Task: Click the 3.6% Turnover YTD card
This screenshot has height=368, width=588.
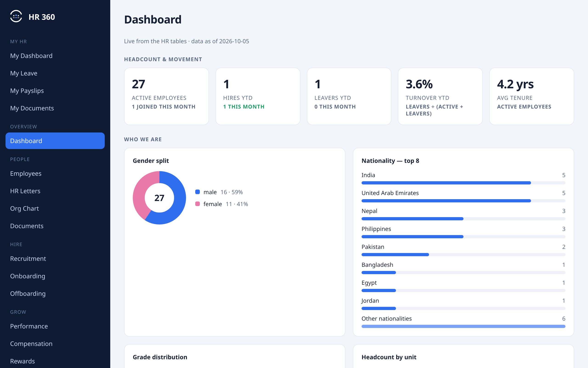Action: click(x=440, y=96)
